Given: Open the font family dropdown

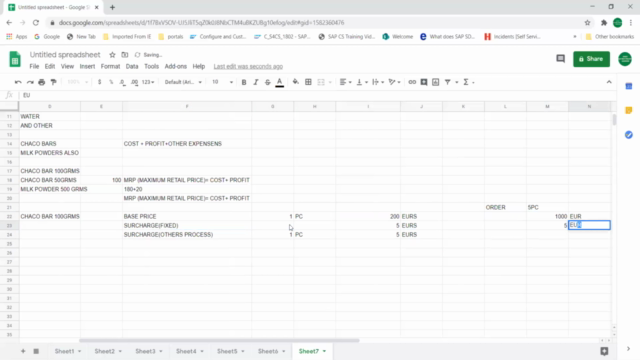Looking at the screenshot, I should pos(183,82).
